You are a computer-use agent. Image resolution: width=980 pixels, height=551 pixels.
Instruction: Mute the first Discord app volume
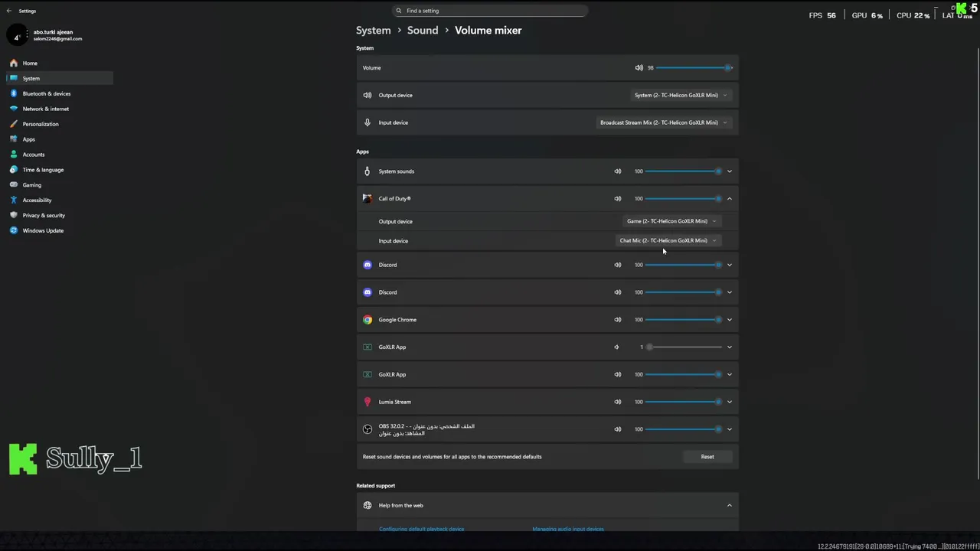pos(618,265)
